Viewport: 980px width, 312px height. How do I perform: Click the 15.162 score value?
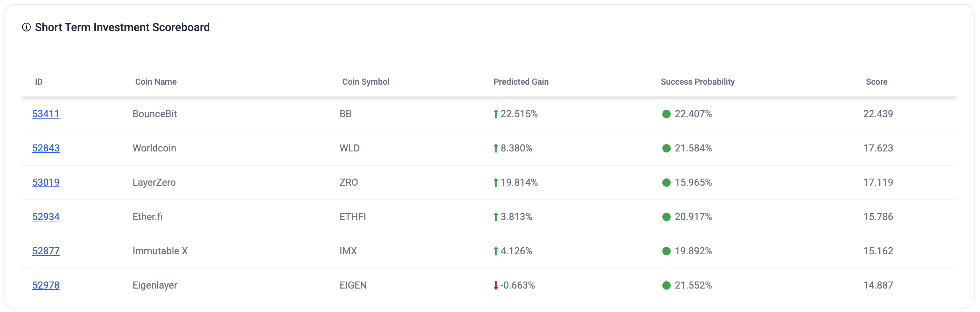pos(878,251)
